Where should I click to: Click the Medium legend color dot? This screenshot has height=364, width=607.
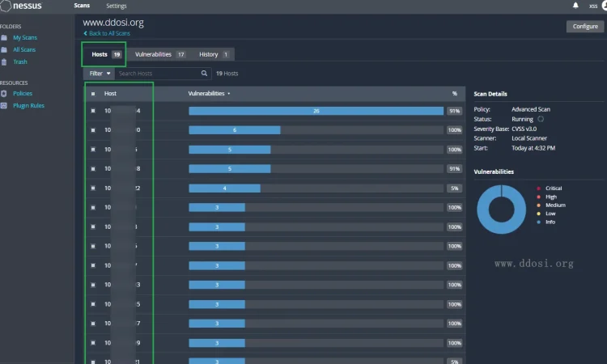click(538, 205)
